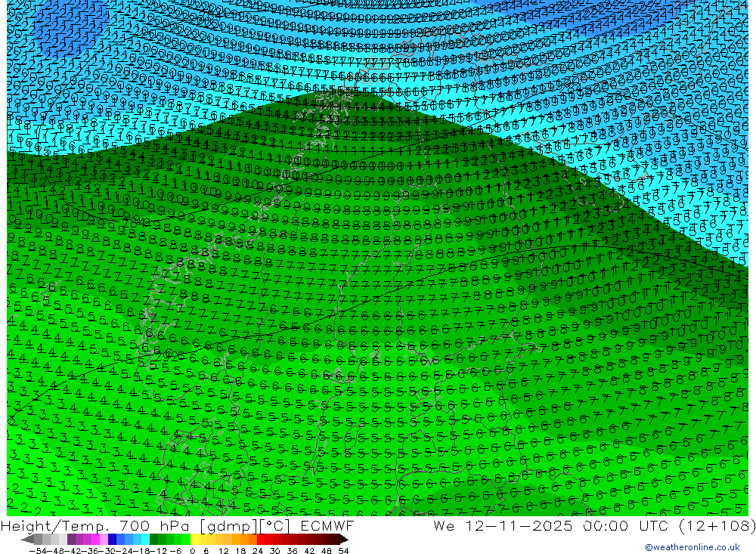The image size is (756, 554).
Task: Open the weatheronline.co.uk copyright link
Action: (x=692, y=547)
